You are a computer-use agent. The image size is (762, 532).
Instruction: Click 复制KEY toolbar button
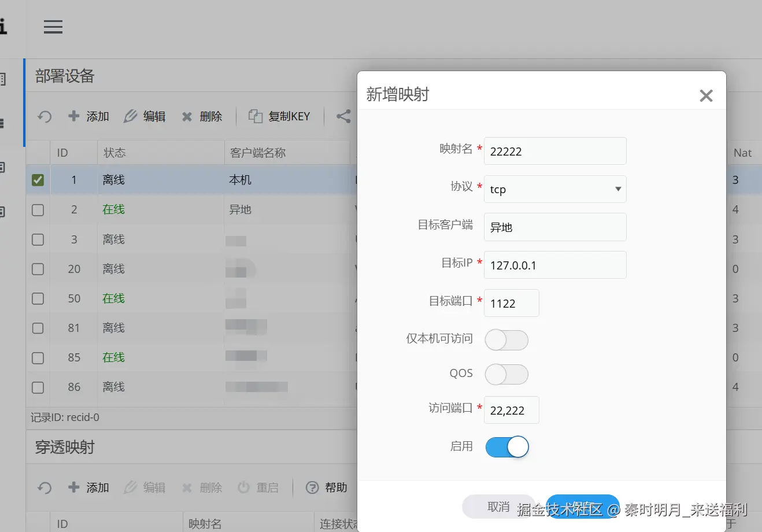280,116
